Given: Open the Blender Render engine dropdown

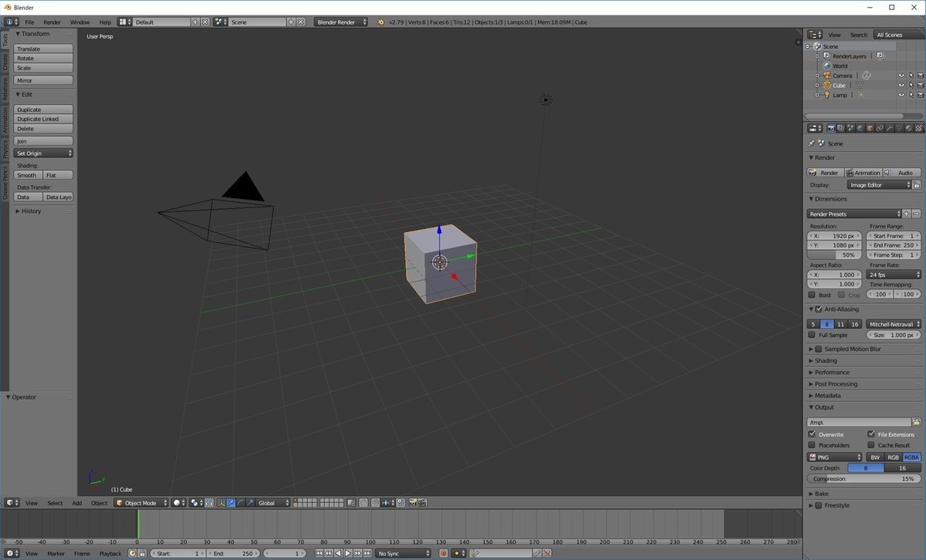Looking at the screenshot, I should 341,22.
